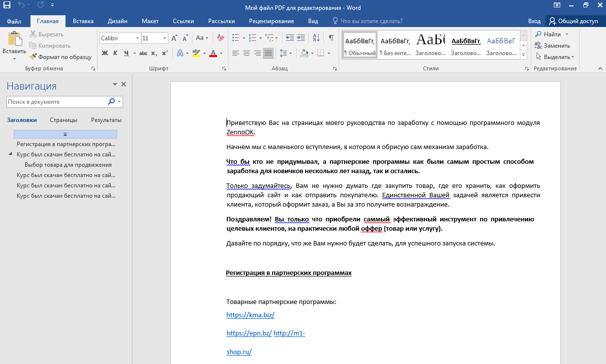Select the bulleted list icon
The height and width of the screenshot is (364, 606).
pos(235,38)
